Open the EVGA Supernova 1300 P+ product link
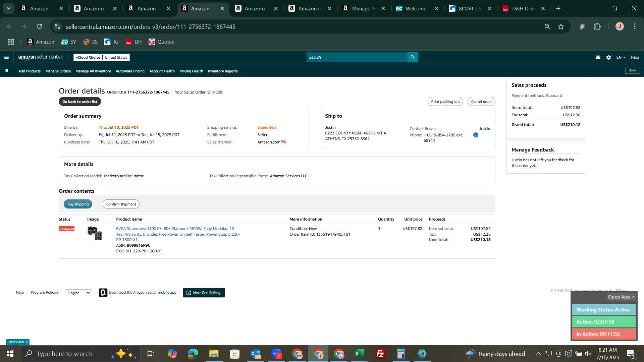This screenshot has height=362, width=644. [x=178, y=234]
